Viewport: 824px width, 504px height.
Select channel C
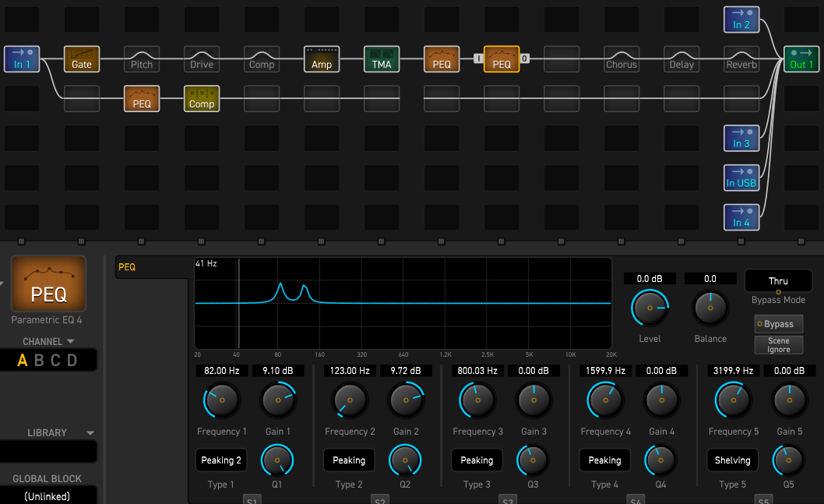pyautogui.click(x=55, y=361)
